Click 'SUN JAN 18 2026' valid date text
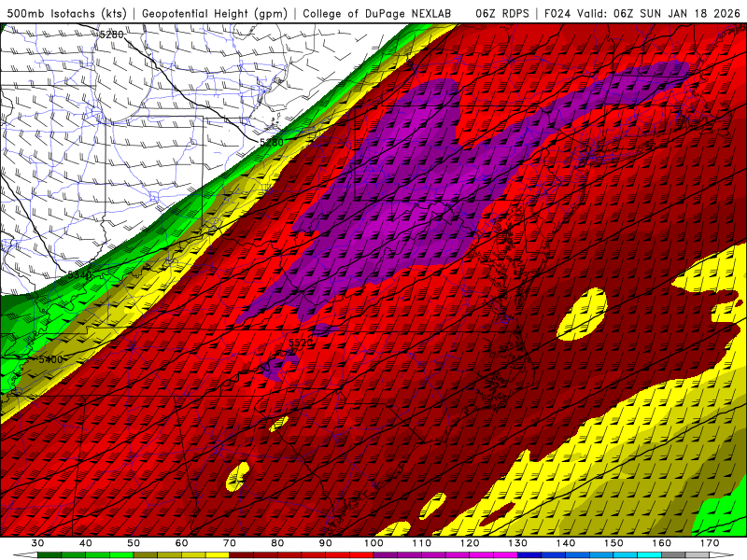This screenshot has width=747, height=560. click(689, 13)
